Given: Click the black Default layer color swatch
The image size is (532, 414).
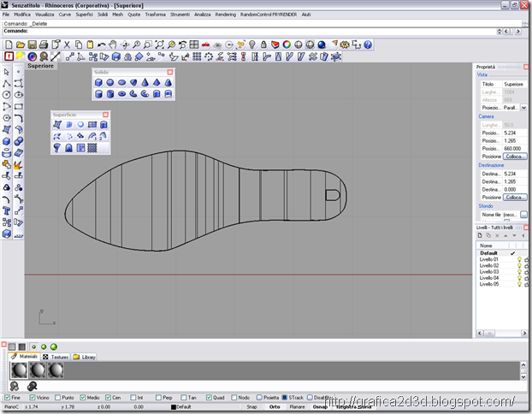Looking at the screenshot, I should (174, 407).
